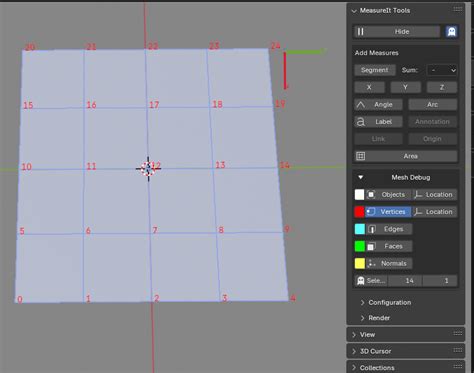Toggle the Edges debug display
Screen dimensions: 474x373
[x=389, y=229]
